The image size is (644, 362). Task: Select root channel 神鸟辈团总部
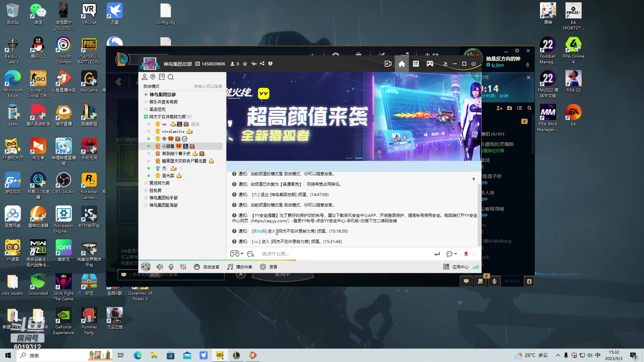pyautogui.click(x=162, y=95)
